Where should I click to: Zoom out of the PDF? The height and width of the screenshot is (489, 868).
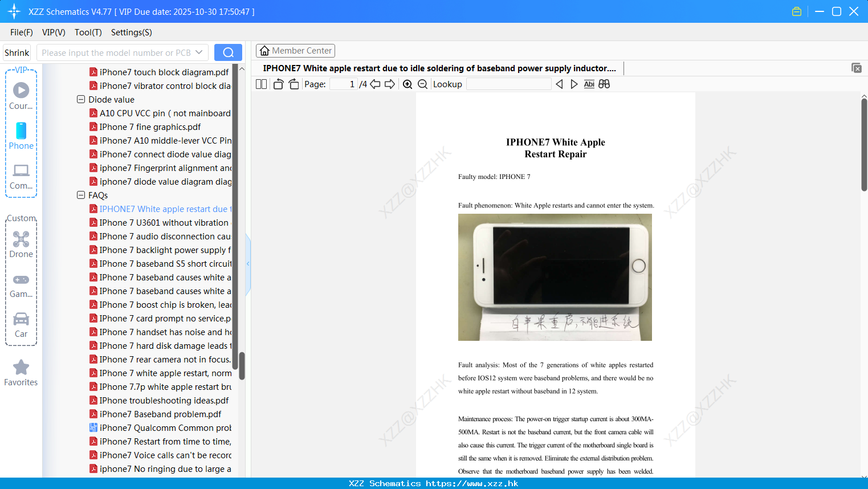click(x=422, y=84)
